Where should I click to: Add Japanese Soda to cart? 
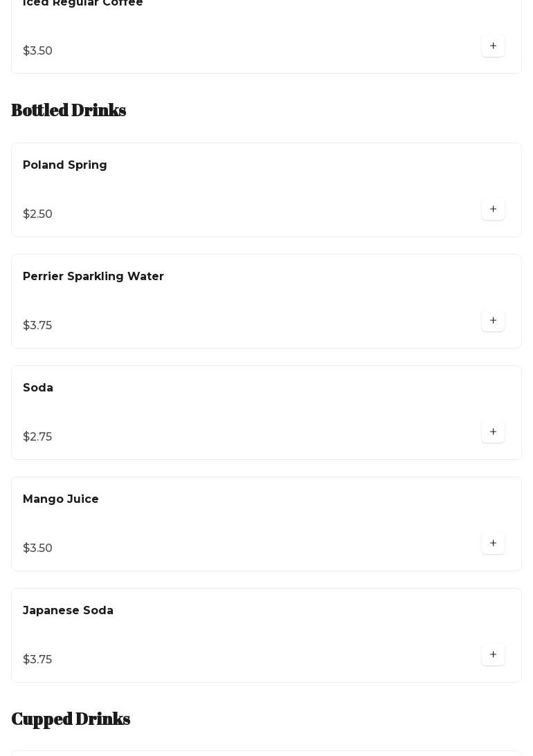click(493, 655)
